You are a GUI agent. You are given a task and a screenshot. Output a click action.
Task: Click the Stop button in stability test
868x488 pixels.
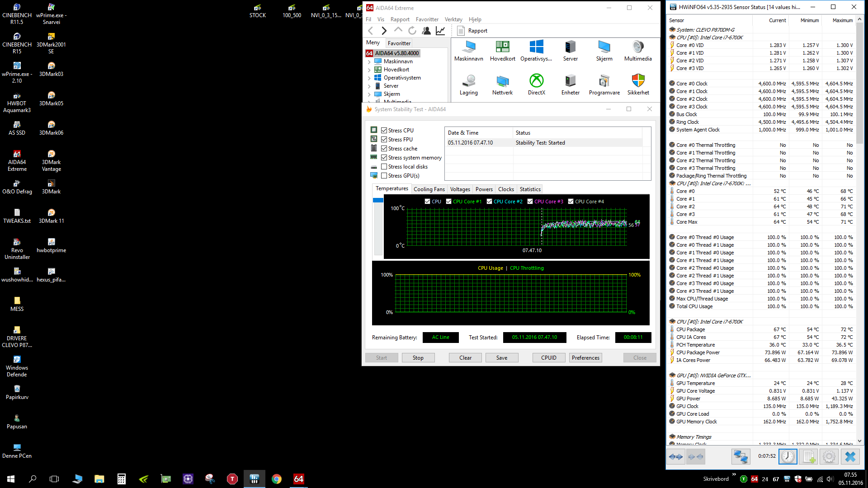tap(418, 357)
